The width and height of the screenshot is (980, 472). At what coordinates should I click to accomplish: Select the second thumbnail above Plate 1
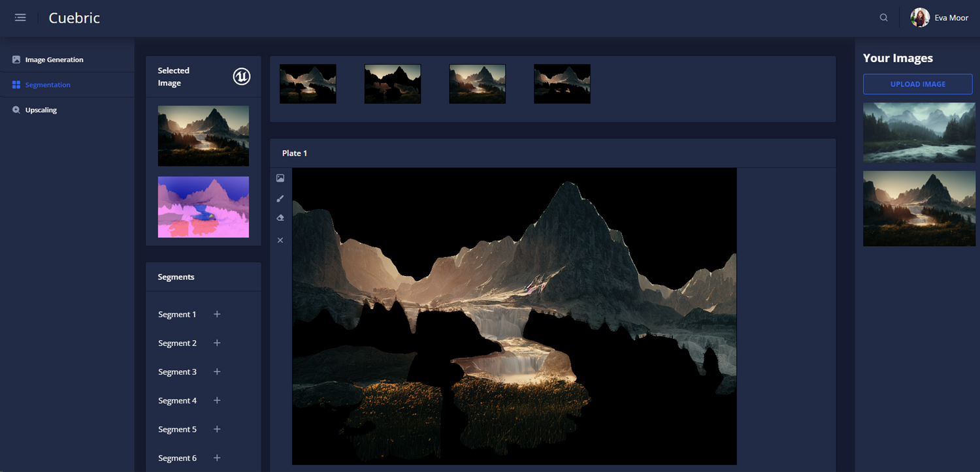point(392,84)
